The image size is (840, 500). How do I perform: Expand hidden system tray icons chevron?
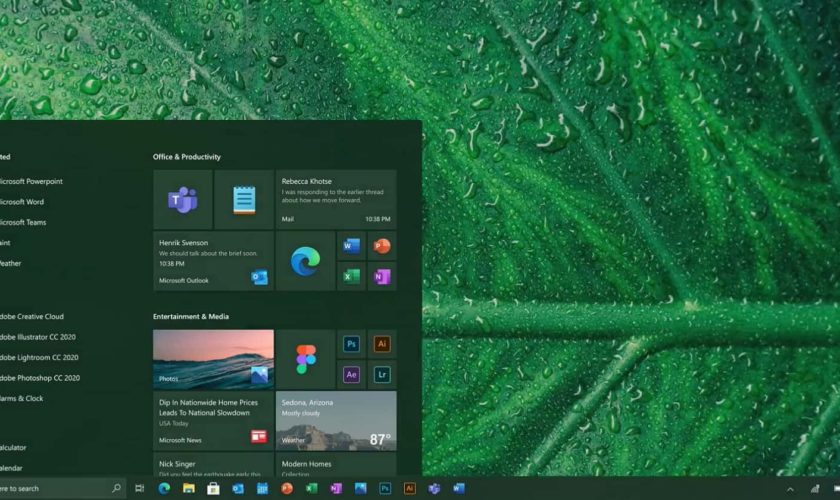(790, 489)
